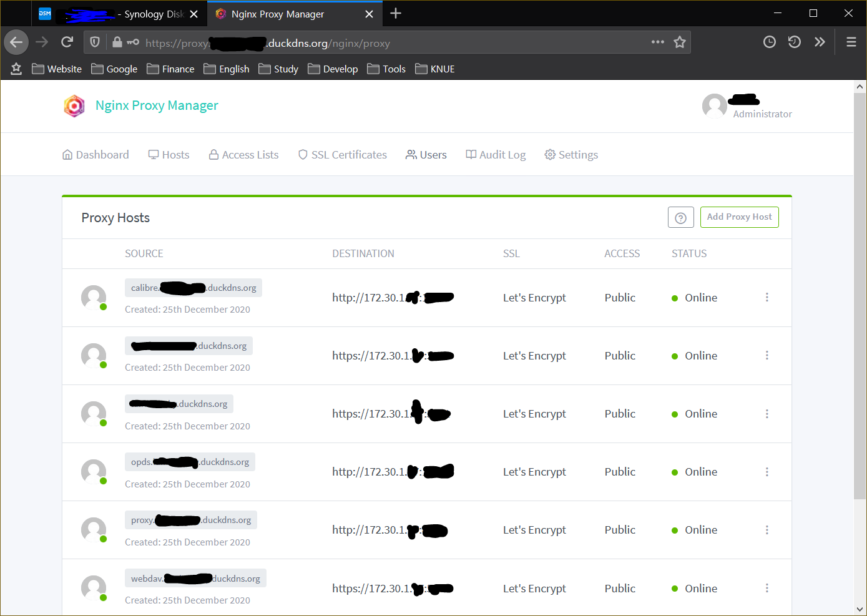This screenshot has height=616, width=867.
Task: Open the Firefox hamburger menu
Action: pos(851,42)
